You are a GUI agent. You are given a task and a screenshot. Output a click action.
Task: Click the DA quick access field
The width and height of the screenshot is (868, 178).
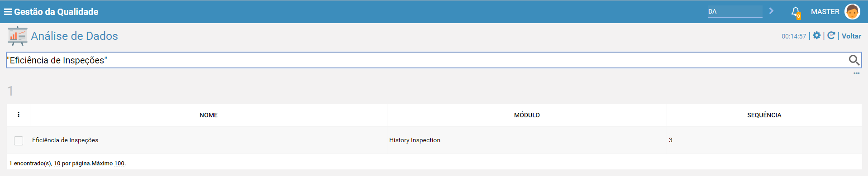coord(735,12)
